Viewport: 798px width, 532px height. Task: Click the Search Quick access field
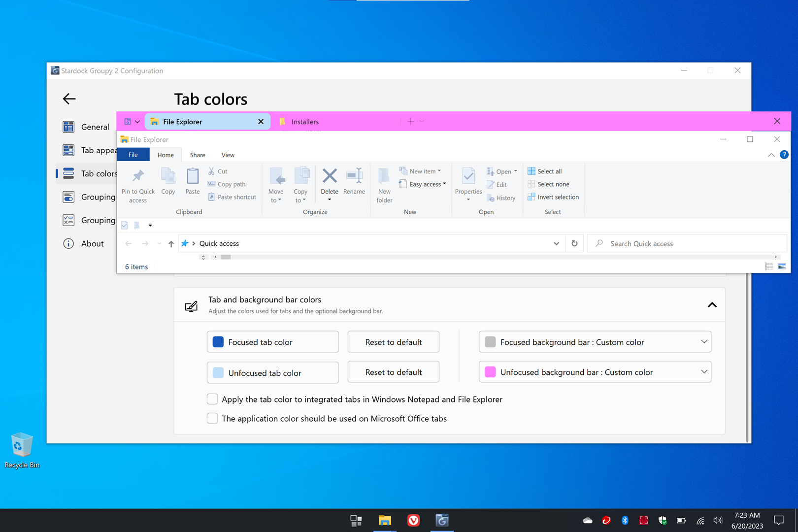coord(687,243)
